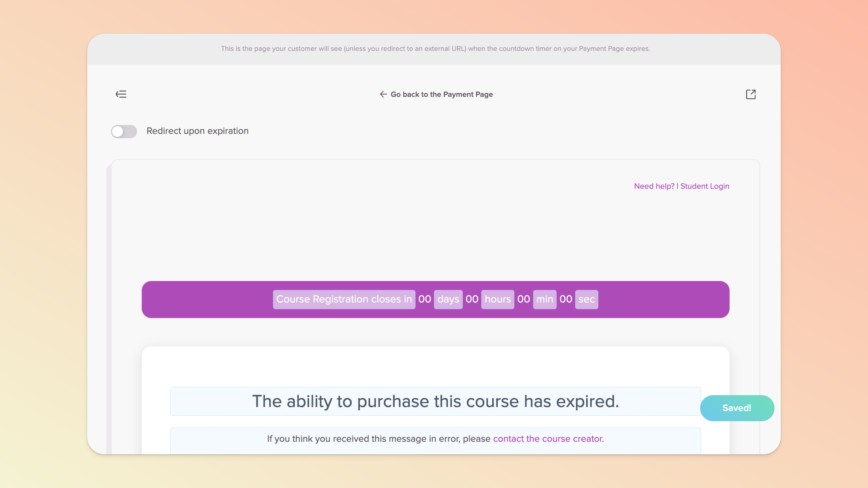
Task: Click the Redirect upon expiration label
Action: pyautogui.click(x=197, y=131)
